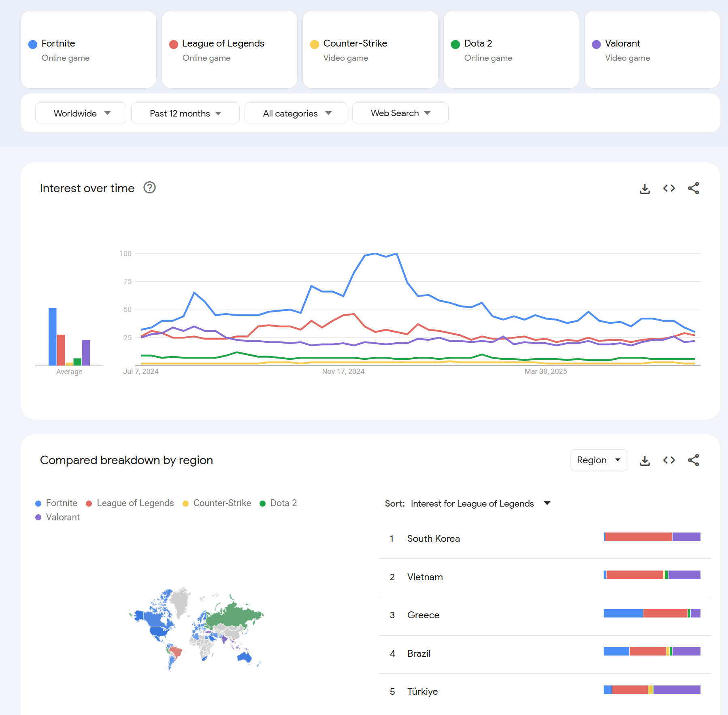
Task: Click the Valorant purple average bar
Action: coord(86,353)
